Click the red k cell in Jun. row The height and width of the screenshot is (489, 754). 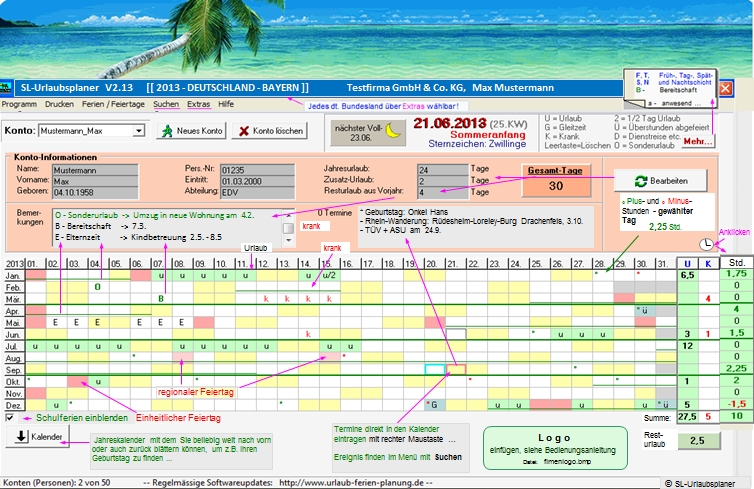(x=308, y=334)
